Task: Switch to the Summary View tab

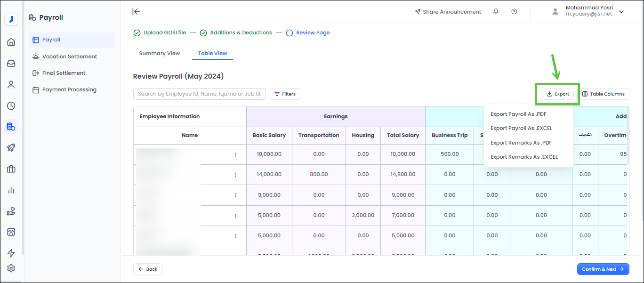Action: click(160, 53)
